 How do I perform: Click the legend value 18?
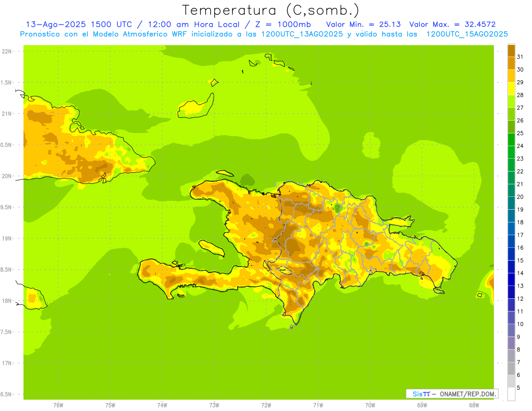(520, 222)
